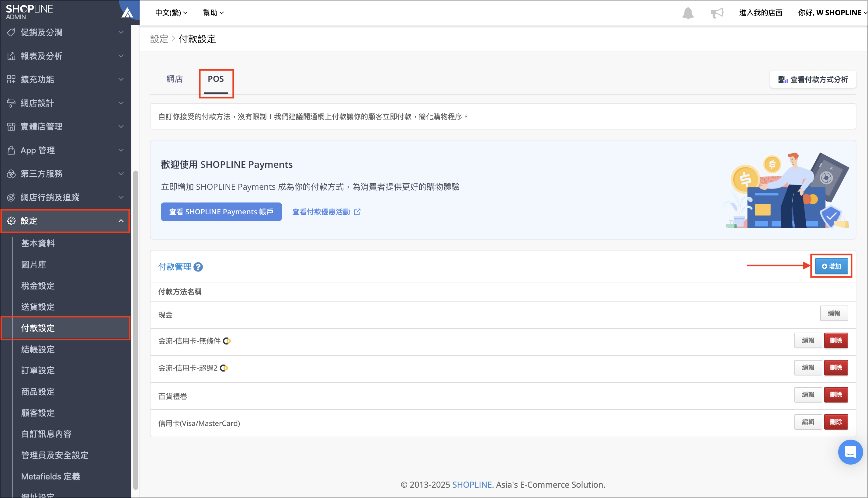
Task: Expand the App 管理 menu chevron
Action: (121, 150)
